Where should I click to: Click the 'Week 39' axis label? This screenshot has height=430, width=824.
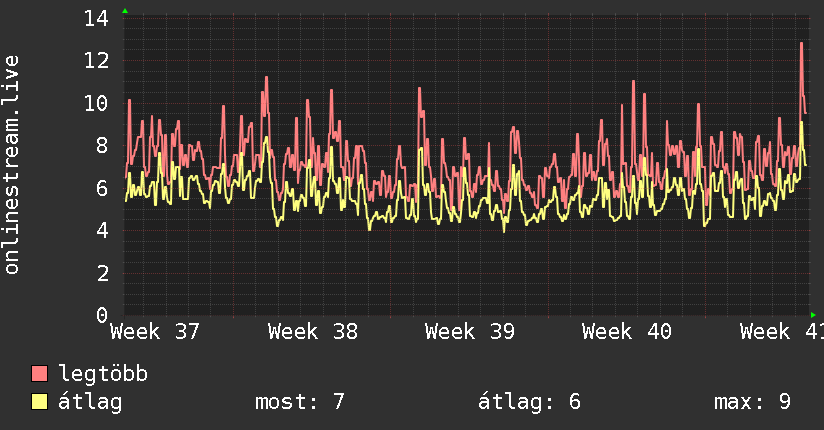[470, 332]
